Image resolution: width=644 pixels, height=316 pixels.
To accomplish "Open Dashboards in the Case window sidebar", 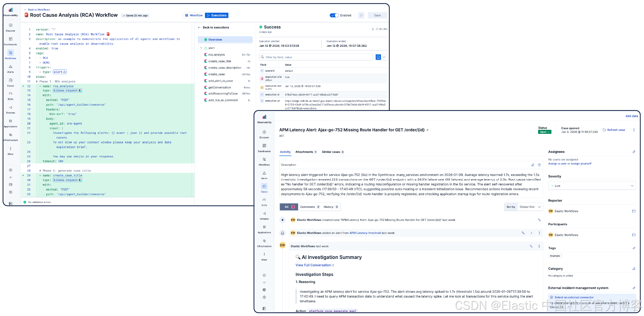I will click(264, 148).
